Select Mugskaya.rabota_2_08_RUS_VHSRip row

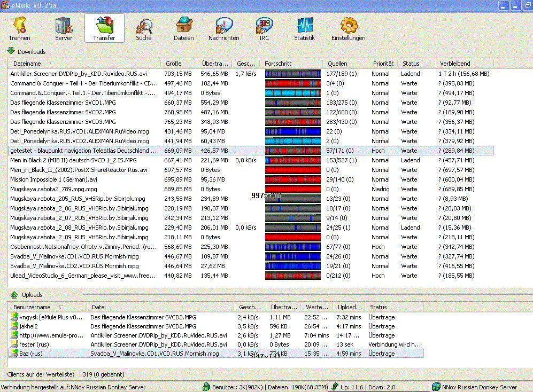[x=251, y=228]
